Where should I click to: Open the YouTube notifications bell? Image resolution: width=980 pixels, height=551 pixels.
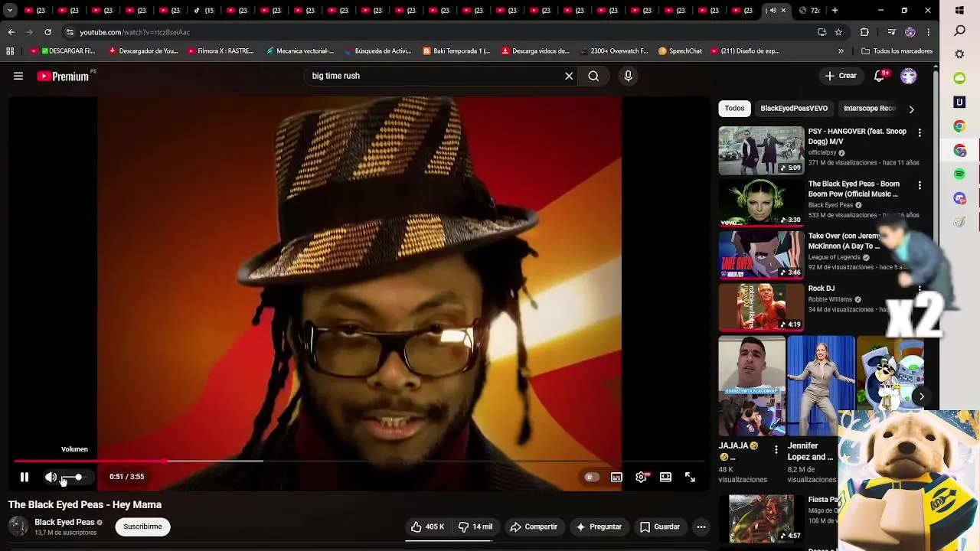tap(880, 76)
